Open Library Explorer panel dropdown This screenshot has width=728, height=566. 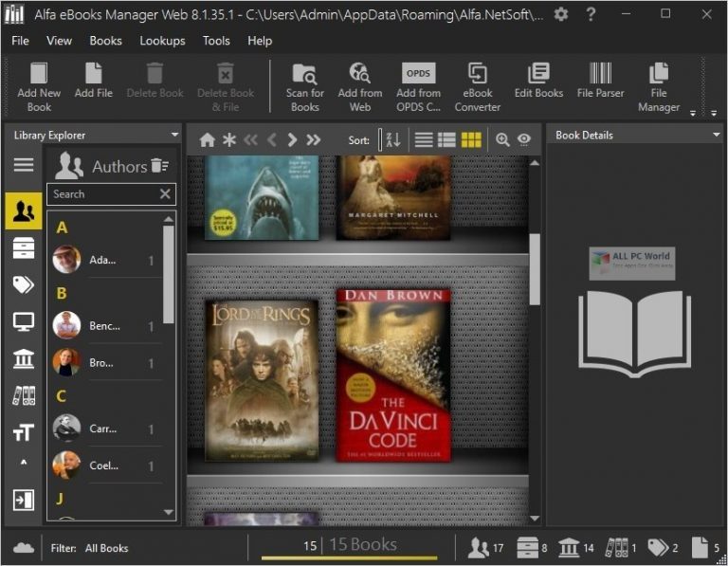coord(174,135)
